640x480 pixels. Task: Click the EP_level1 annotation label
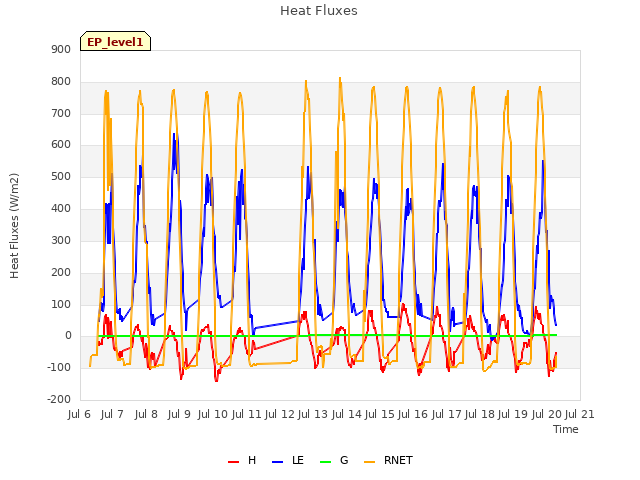click(116, 41)
